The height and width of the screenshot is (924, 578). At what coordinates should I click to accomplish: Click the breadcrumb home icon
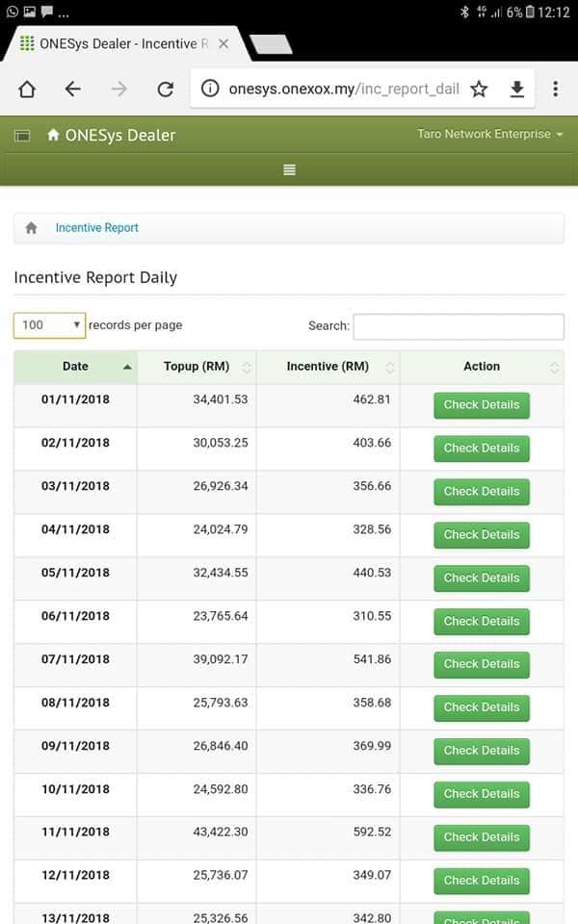tap(31, 227)
